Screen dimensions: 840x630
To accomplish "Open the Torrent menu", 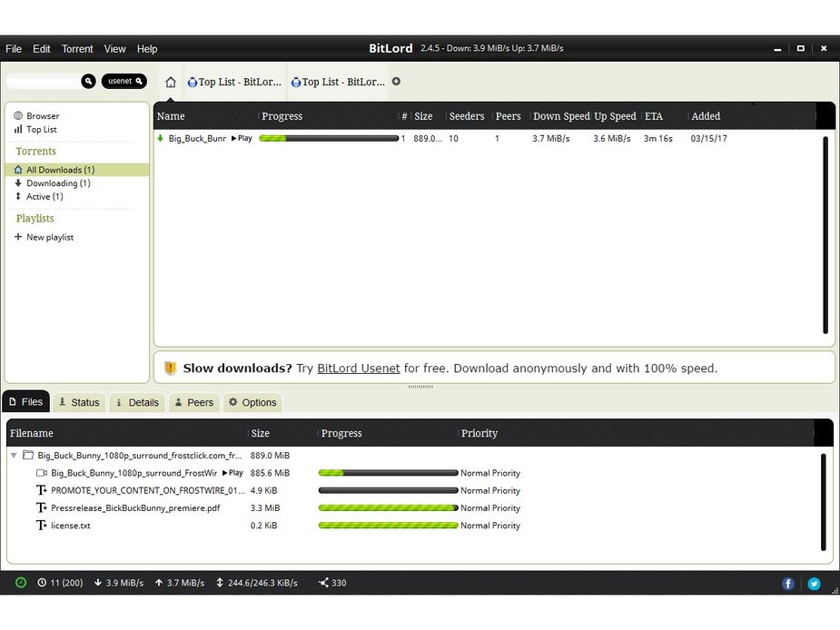I will pyautogui.click(x=77, y=48).
